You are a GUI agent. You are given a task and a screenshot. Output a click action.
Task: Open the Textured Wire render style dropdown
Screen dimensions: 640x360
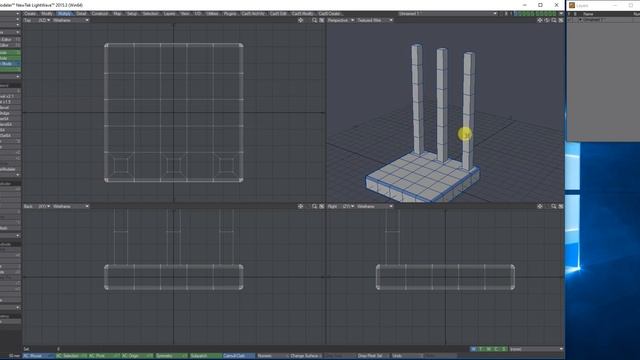374,20
